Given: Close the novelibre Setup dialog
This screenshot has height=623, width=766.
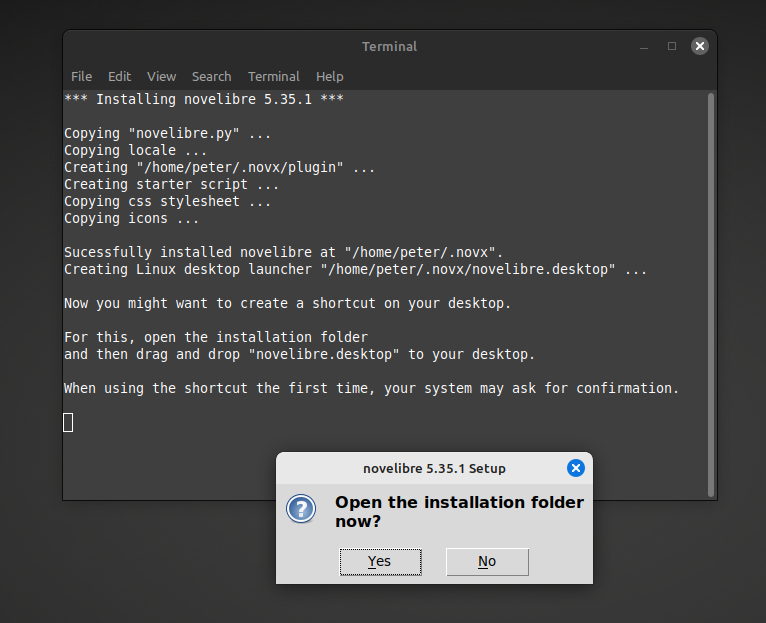Looking at the screenshot, I should click(576, 468).
